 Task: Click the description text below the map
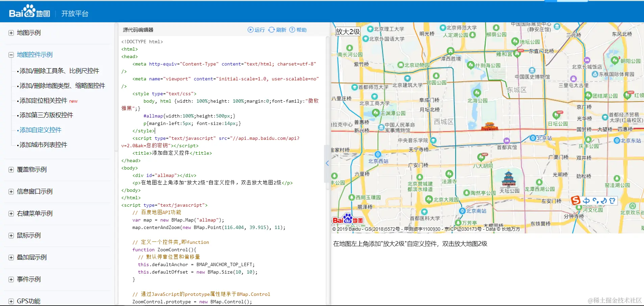click(x=410, y=244)
